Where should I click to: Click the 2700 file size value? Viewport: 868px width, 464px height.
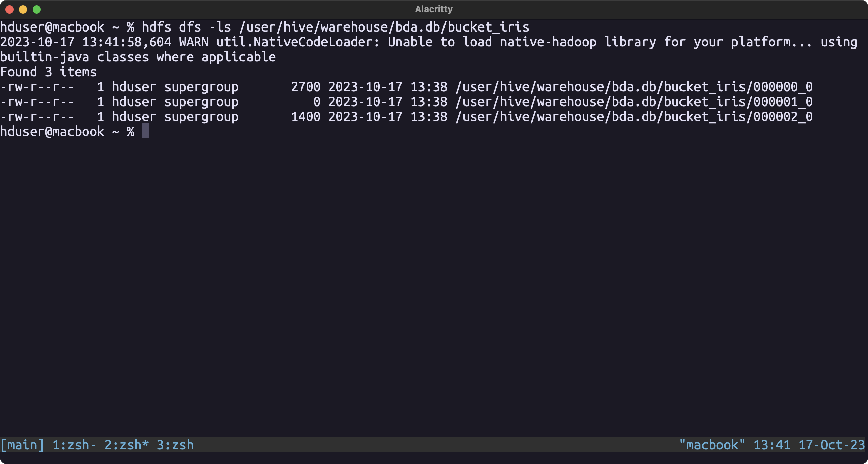click(x=305, y=87)
